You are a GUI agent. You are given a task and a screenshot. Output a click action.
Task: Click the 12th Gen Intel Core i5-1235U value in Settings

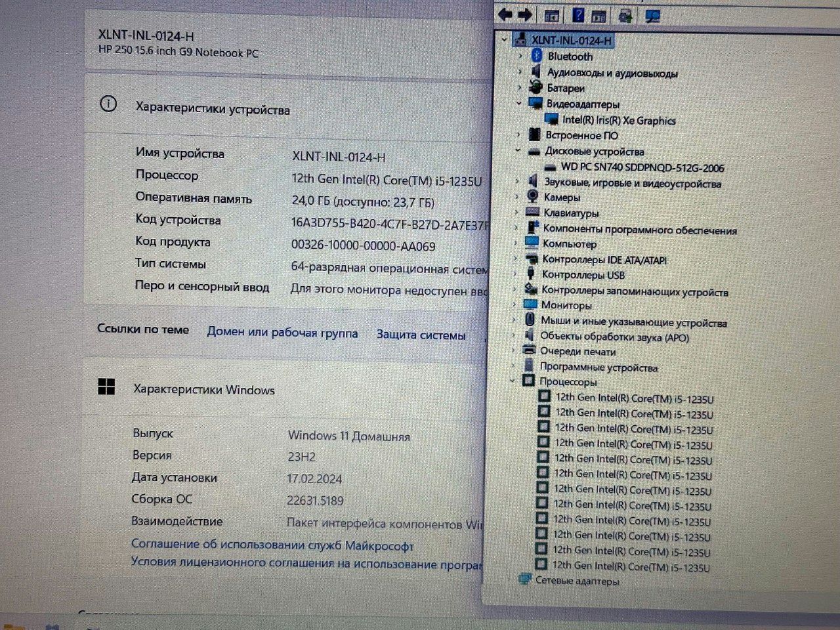[x=387, y=180]
